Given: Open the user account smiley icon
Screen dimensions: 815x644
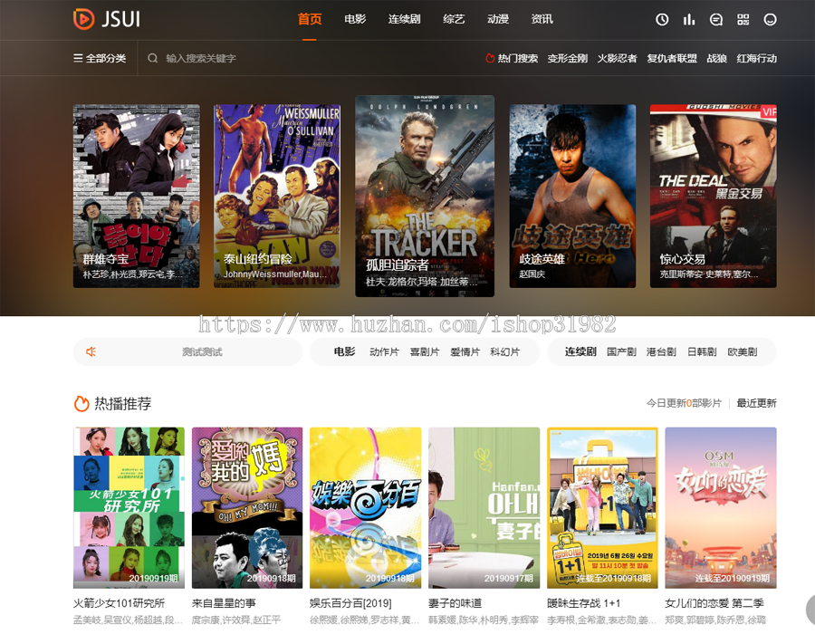Looking at the screenshot, I should 770,20.
